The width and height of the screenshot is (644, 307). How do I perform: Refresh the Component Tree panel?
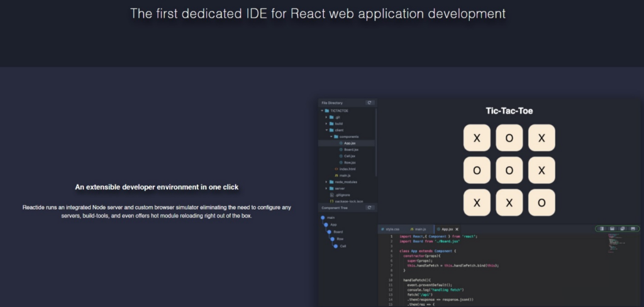369,208
